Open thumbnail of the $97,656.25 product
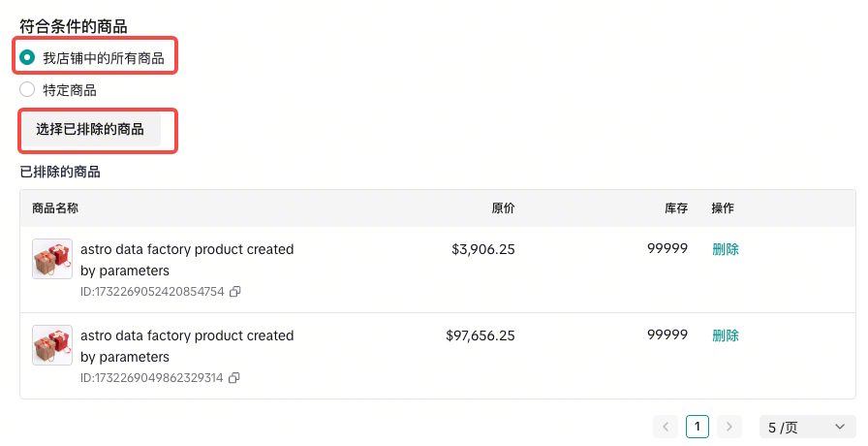 click(52, 345)
